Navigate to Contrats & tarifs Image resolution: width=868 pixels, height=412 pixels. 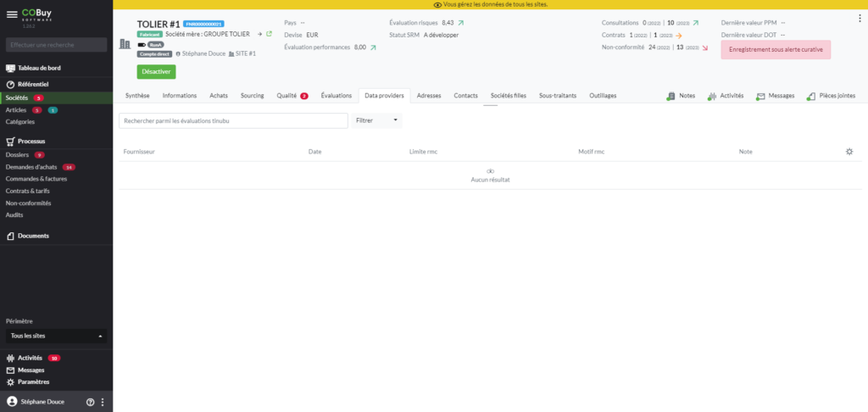[28, 191]
